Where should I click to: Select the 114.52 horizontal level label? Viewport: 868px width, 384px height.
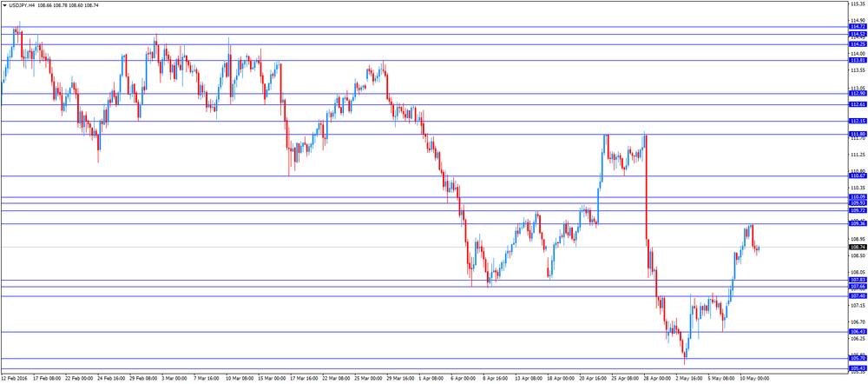[x=858, y=35]
